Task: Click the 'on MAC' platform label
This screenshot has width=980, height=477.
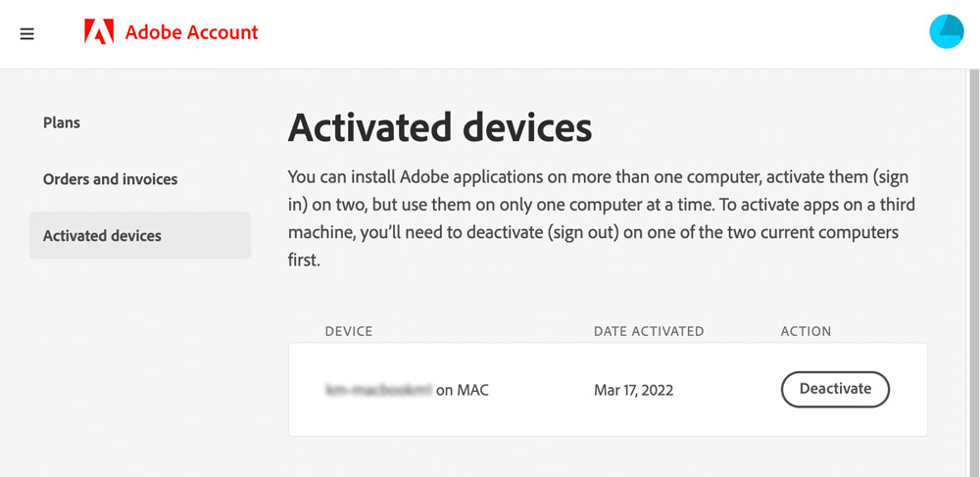Action: point(463,391)
